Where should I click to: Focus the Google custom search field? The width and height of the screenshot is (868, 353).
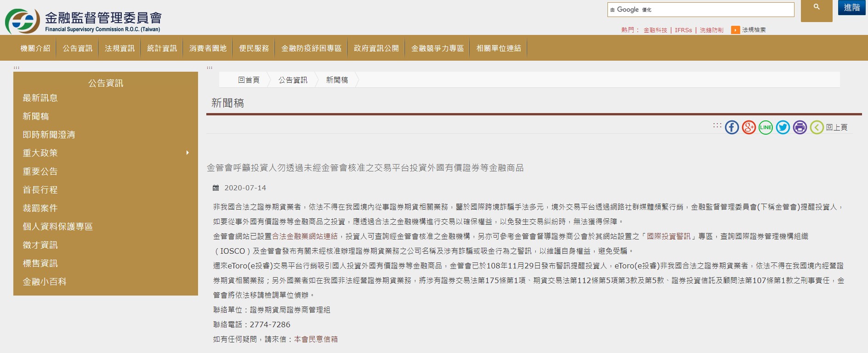click(x=701, y=10)
